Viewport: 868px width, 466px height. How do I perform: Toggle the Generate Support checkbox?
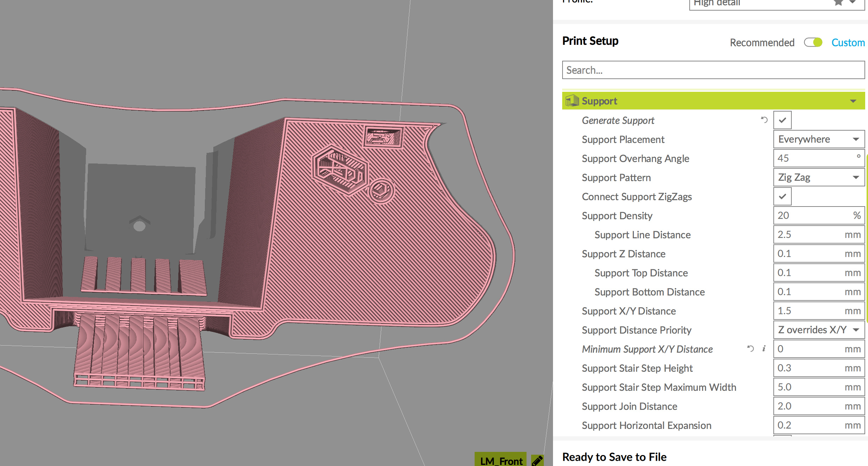coord(782,120)
